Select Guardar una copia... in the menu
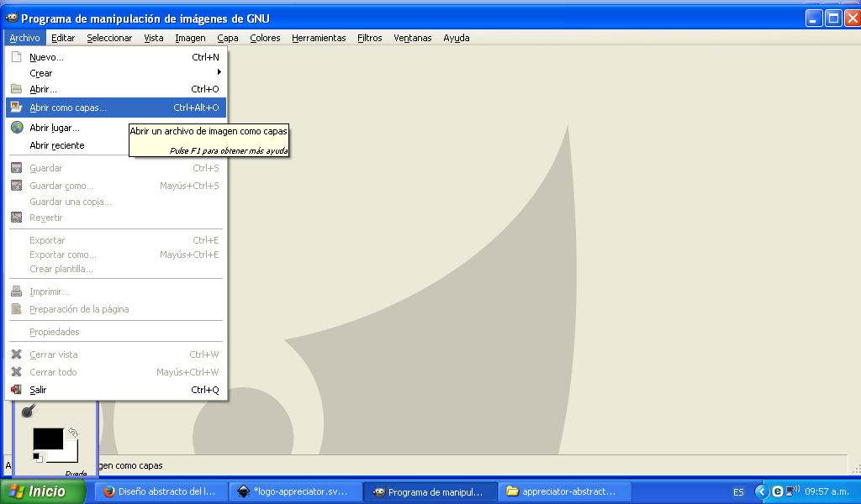Screen dimensions: 861x504 tap(116, 202)
